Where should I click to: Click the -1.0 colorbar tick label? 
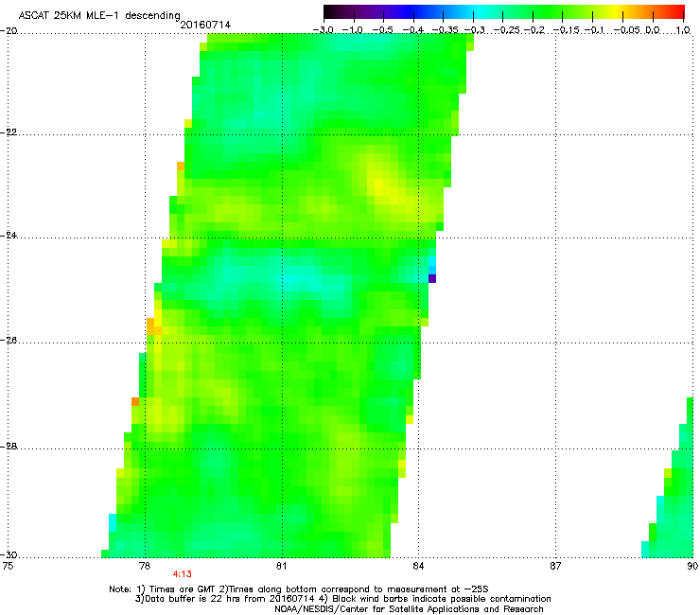353,30
